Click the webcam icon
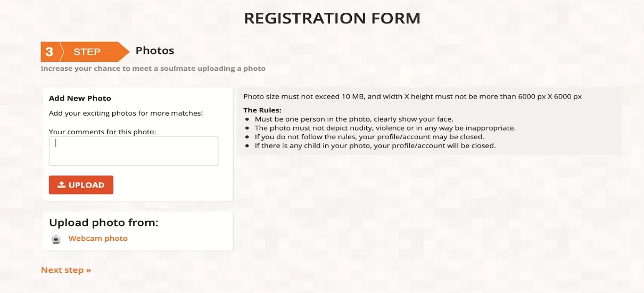 (56, 239)
